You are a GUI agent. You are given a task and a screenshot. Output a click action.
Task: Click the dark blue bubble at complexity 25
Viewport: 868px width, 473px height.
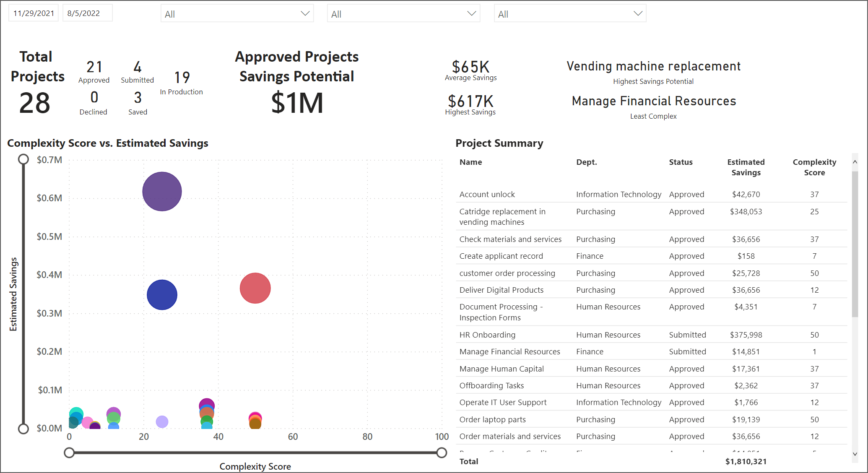click(x=162, y=295)
